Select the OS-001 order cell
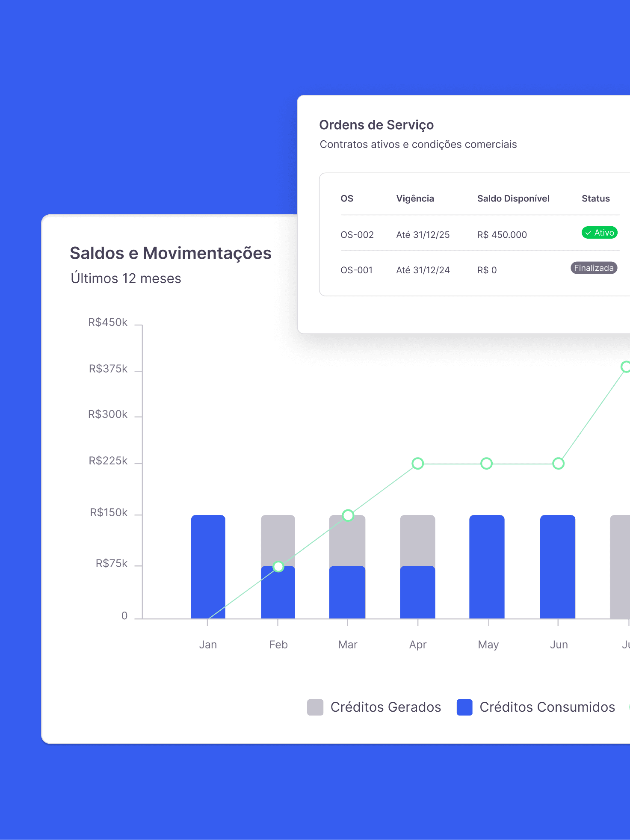 click(357, 270)
